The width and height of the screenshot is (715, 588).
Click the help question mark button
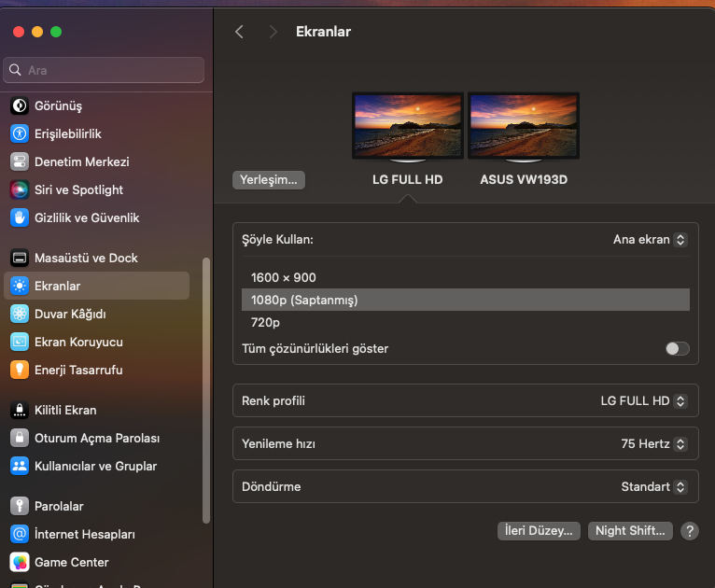[x=690, y=531]
